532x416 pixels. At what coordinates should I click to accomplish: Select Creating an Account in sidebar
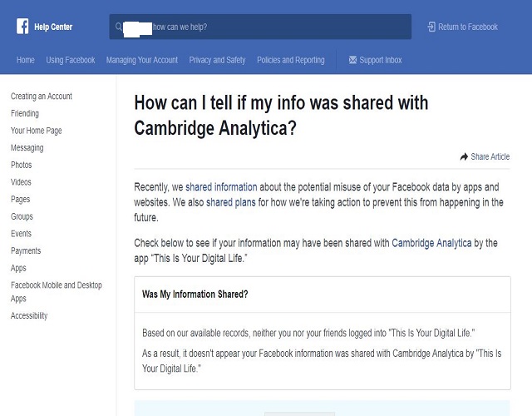point(42,97)
